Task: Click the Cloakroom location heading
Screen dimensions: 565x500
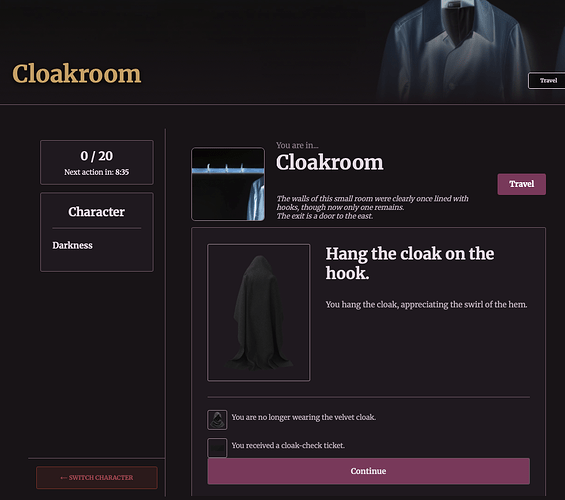Action: tap(330, 162)
